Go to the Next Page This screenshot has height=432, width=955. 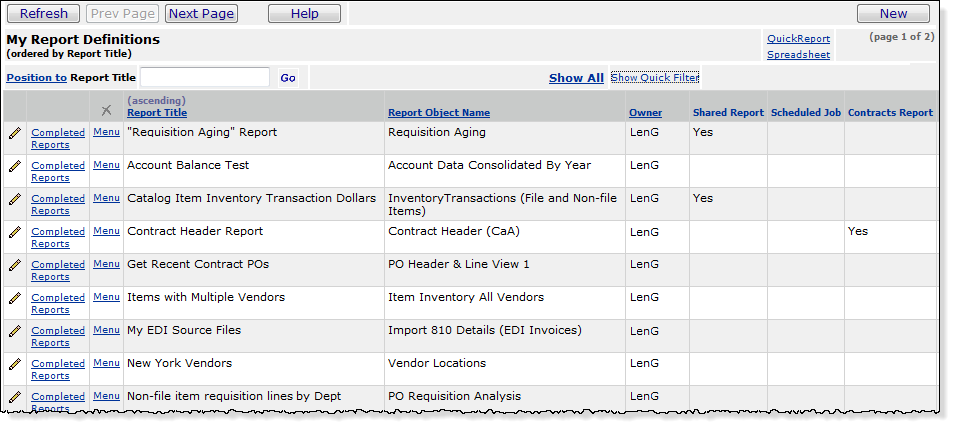201,13
